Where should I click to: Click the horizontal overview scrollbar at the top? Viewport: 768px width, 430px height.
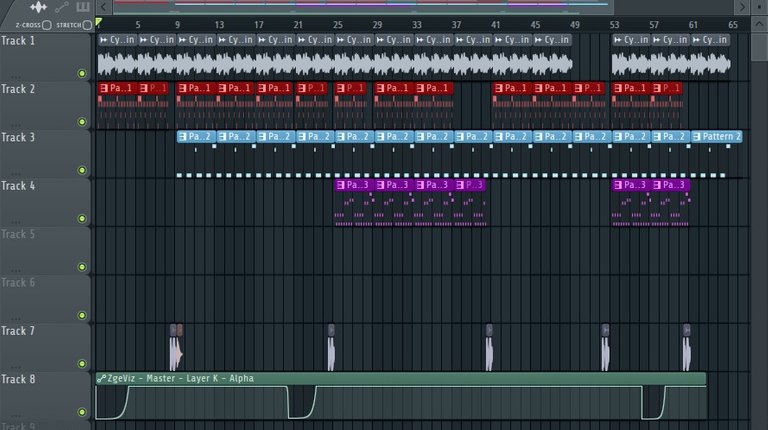pos(362,6)
